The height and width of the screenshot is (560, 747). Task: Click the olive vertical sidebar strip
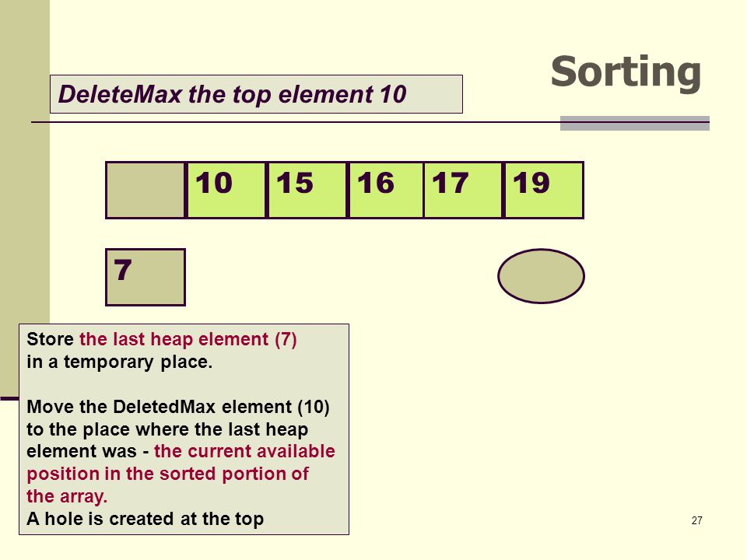click(x=25, y=162)
